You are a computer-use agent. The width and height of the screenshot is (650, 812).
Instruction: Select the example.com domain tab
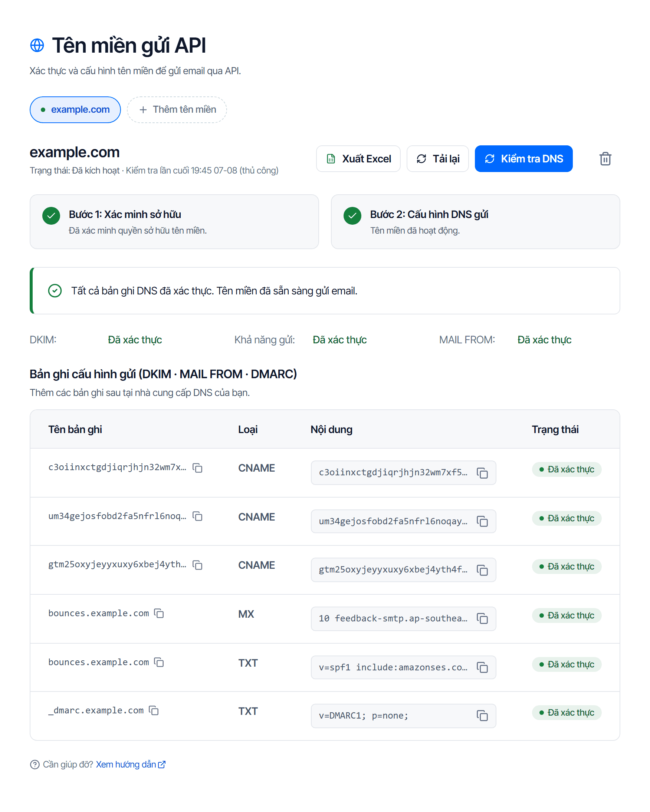(75, 110)
